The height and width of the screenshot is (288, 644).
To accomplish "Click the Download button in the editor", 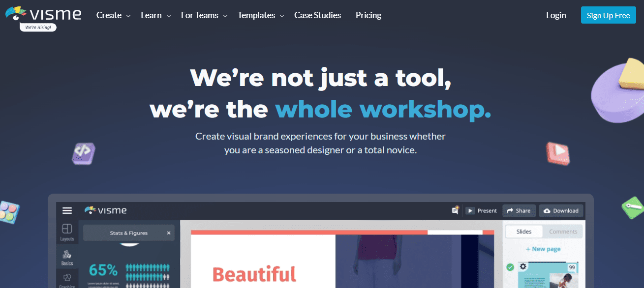I will 561,210.
